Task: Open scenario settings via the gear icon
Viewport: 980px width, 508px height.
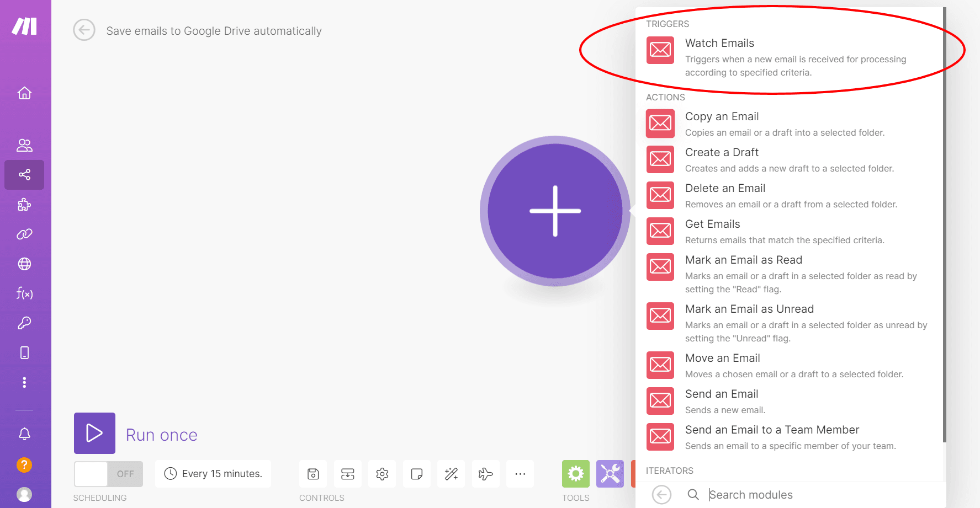Action: pyautogui.click(x=382, y=473)
